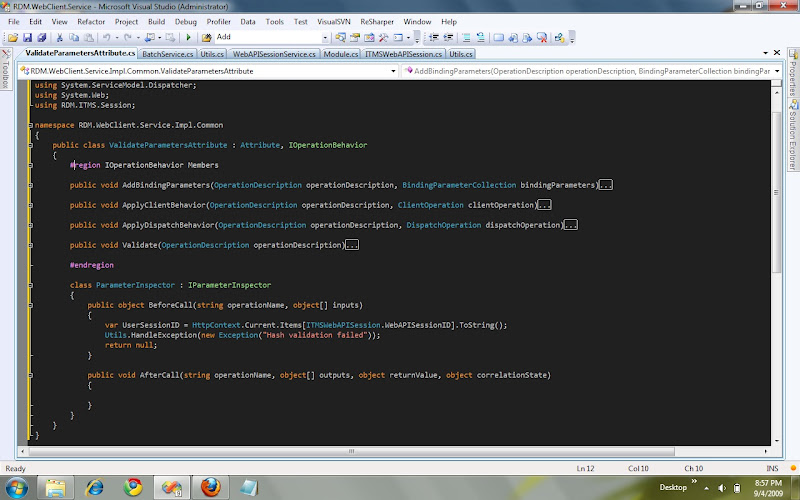Expand collapsed Validate method body
The height and width of the screenshot is (500, 800).
pyautogui.click(x=351, y=245)
